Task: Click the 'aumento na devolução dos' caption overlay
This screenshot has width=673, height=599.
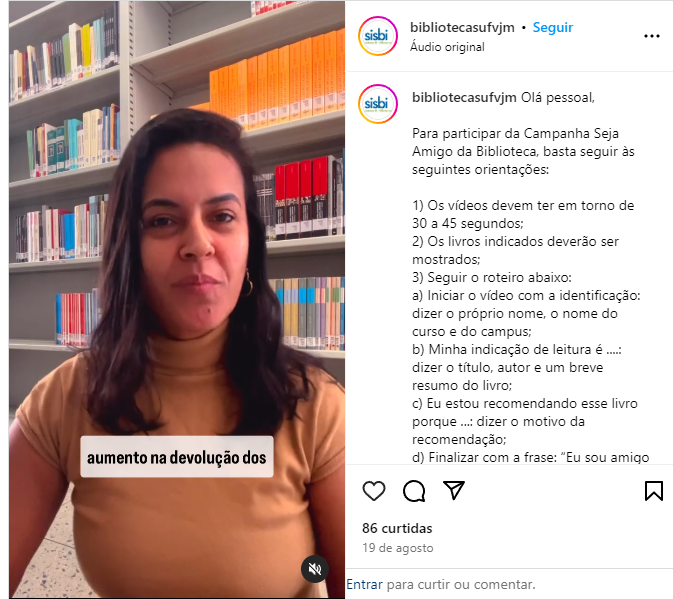Action: (177, 457)
